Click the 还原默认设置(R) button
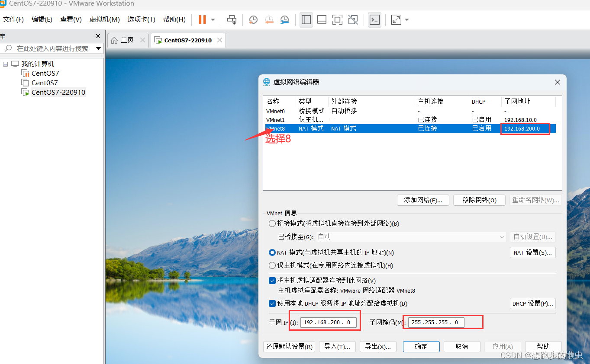The width and height of the screenshot is (590, 364). click(289, 347)
